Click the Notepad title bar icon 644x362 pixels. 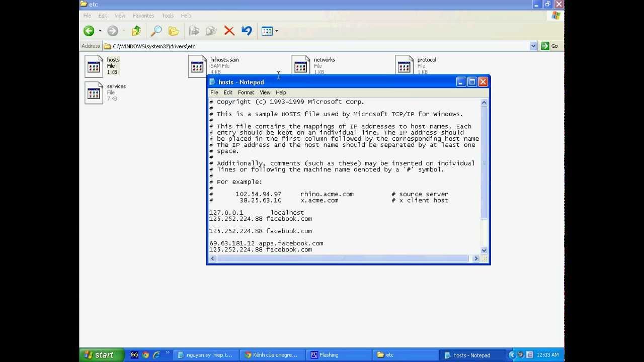click(213, 82)
